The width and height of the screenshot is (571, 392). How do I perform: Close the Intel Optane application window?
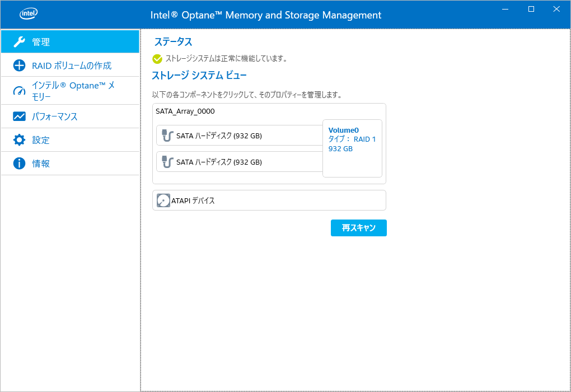556,9
